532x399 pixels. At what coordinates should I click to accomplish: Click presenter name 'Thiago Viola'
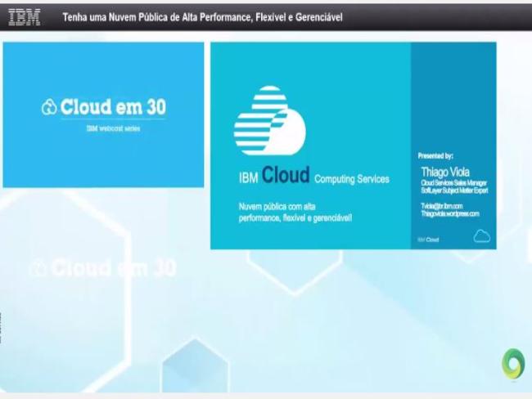point(445,172)
